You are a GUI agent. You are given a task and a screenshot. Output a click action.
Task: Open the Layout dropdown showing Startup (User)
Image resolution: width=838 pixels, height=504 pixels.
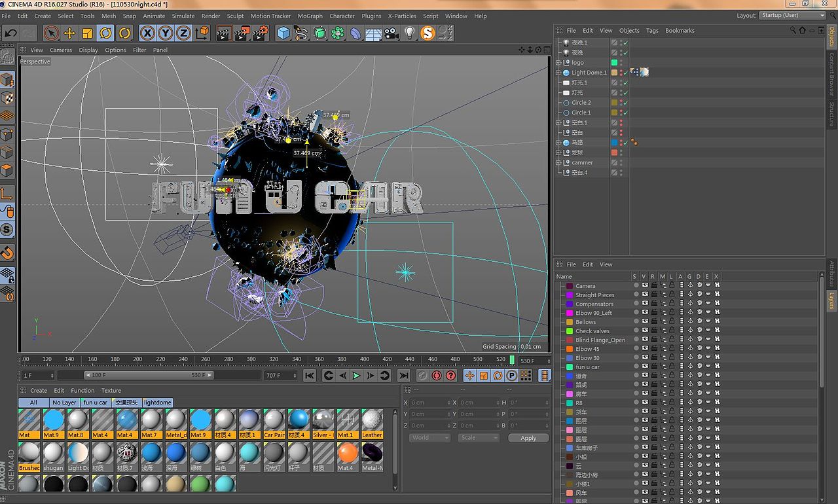[793, 16]
